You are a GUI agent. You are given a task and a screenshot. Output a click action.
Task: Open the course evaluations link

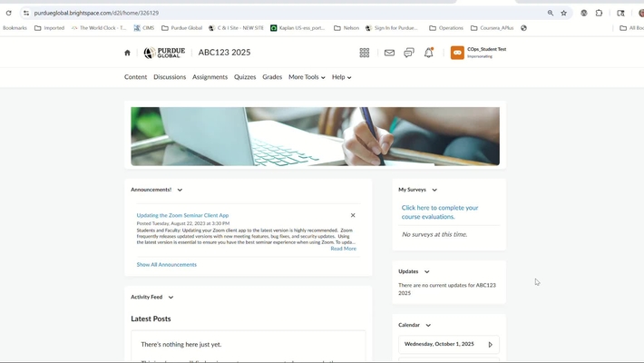click(x=440, y=211)
